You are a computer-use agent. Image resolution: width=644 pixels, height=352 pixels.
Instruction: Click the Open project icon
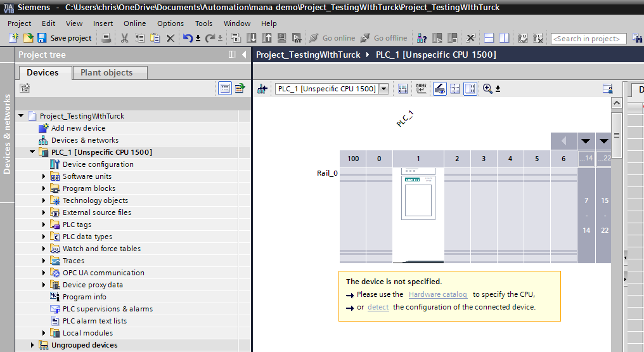tap(28, 38)
